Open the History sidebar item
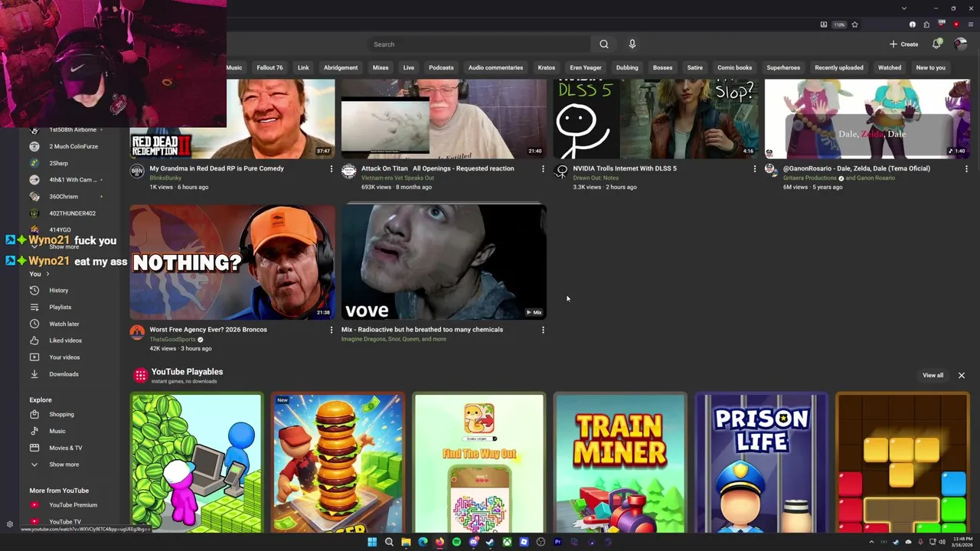980x551 pixels. tap(59, 290)
